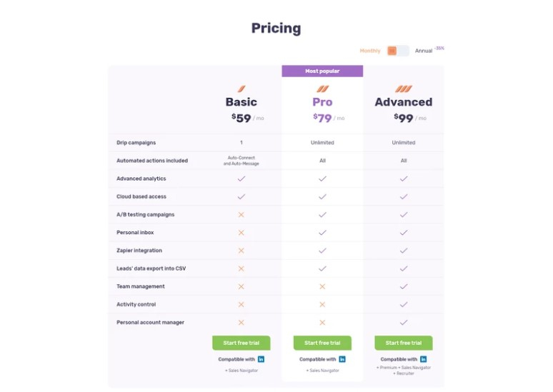Viewport: 553px width, 392px height.
Task: Select the Monthly billing label
Action: [x=370, y=51]
